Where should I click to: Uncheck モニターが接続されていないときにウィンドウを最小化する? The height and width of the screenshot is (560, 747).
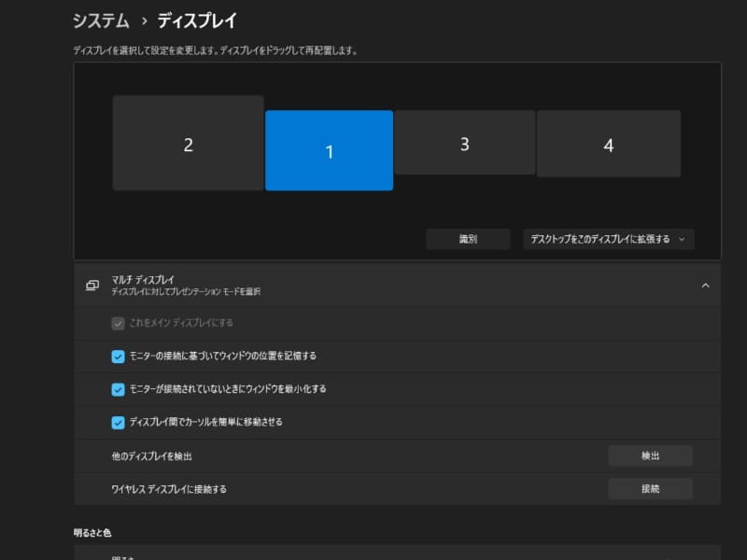(x=119, y=389)
